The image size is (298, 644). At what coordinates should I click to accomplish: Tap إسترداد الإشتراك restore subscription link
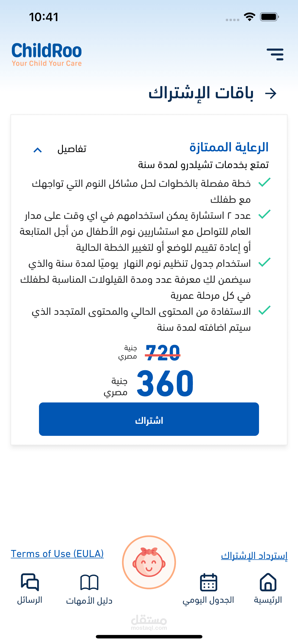254,555
